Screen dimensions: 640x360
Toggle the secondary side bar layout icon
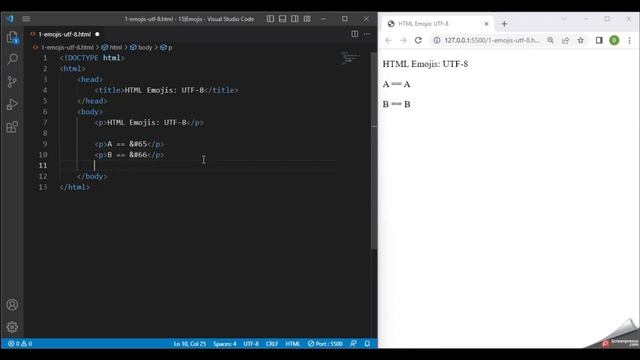pos(295,19)
